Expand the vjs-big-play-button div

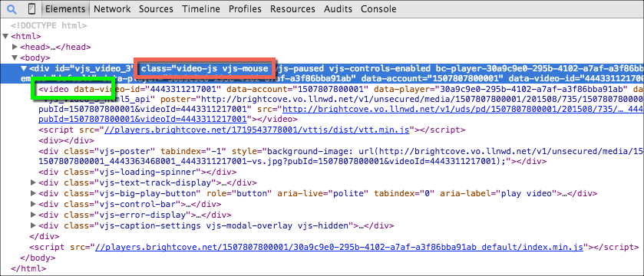coord(34,193)
